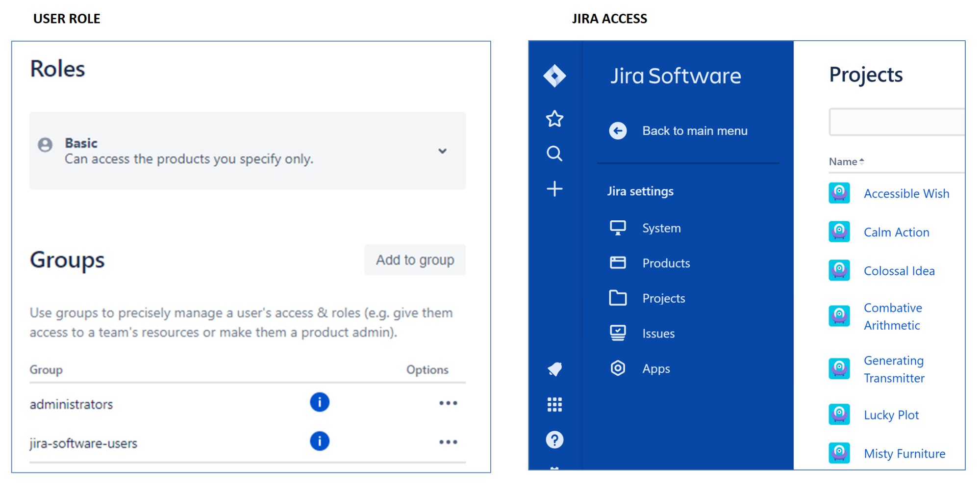Sort projects by Name column

[846, 161]
